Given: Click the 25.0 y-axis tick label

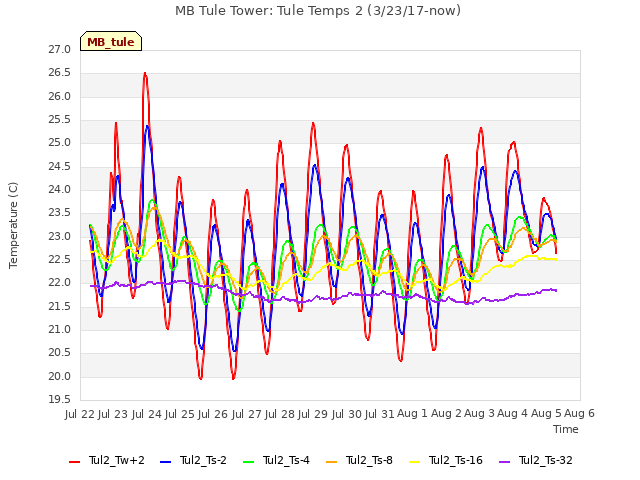Looking at the screenshot, I should pyautogui.click(x=60, y=143).
